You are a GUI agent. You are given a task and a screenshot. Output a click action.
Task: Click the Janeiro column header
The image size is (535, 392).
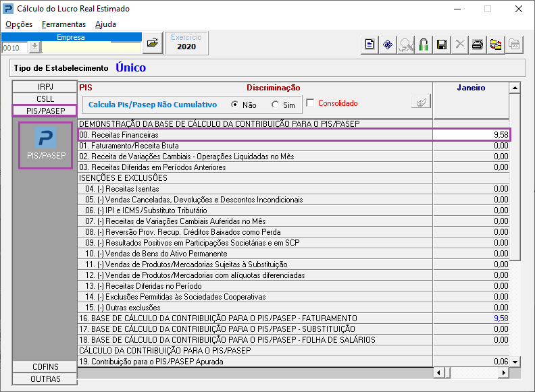click(471, 88)
